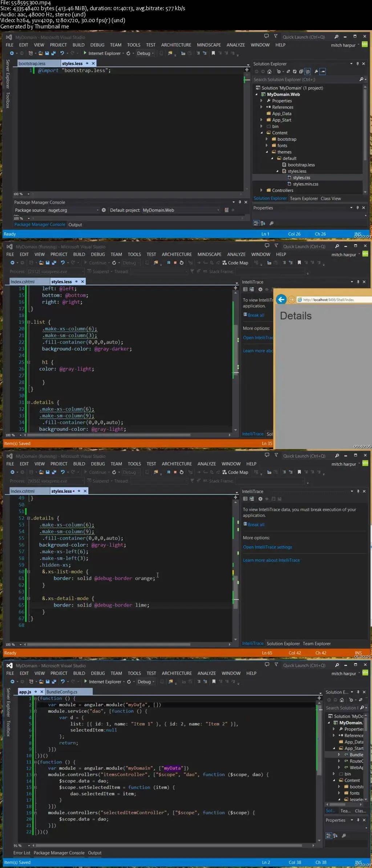
Task: Open MINDSCAPE menu in first window
Action: 209,45
